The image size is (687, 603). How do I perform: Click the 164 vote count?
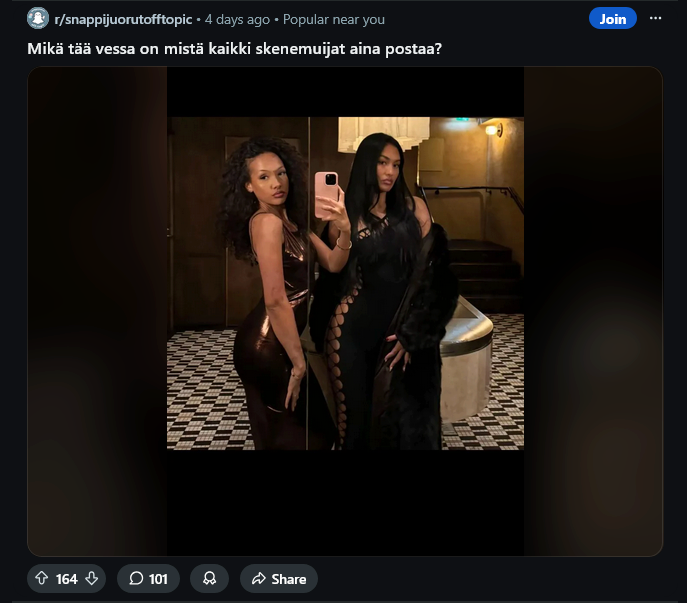point(67,579)
